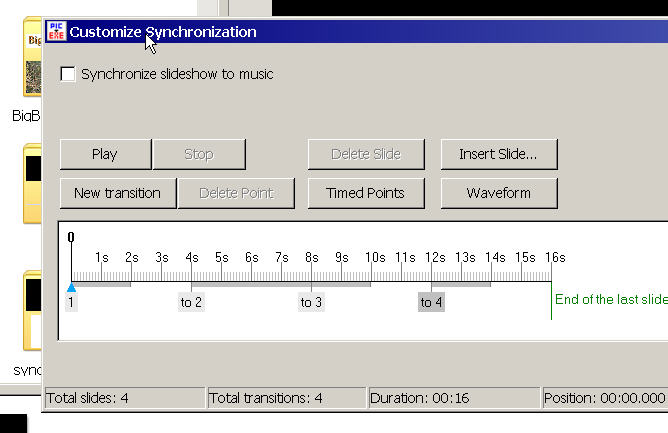Screen dimensions: 668x433
Task: Select the blue triangle position marker
Action: coord(71,288)
